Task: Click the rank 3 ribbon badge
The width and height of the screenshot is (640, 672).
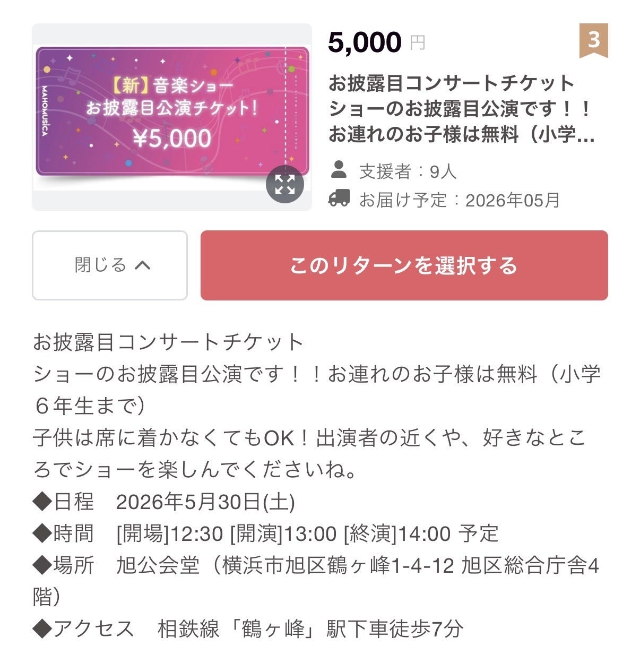Action: tap(593, 40)
